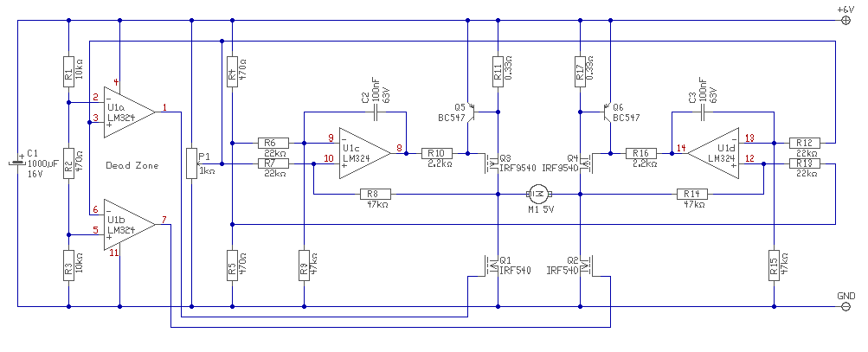The image size is (868, 352).
Task: Select resistor R10
Action: click(437, 153)
